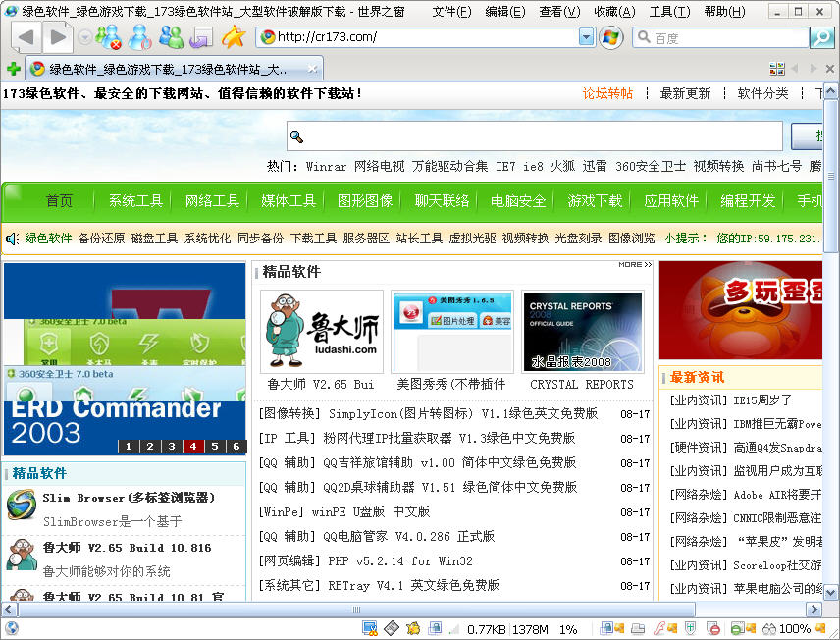Open the 查看(V) menu

coord(559,11)
